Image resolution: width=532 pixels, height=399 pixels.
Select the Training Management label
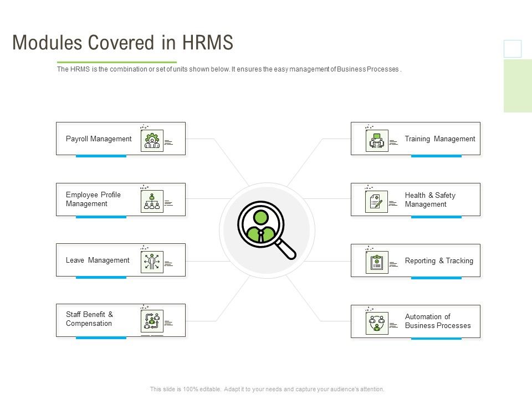click(440, 139)
